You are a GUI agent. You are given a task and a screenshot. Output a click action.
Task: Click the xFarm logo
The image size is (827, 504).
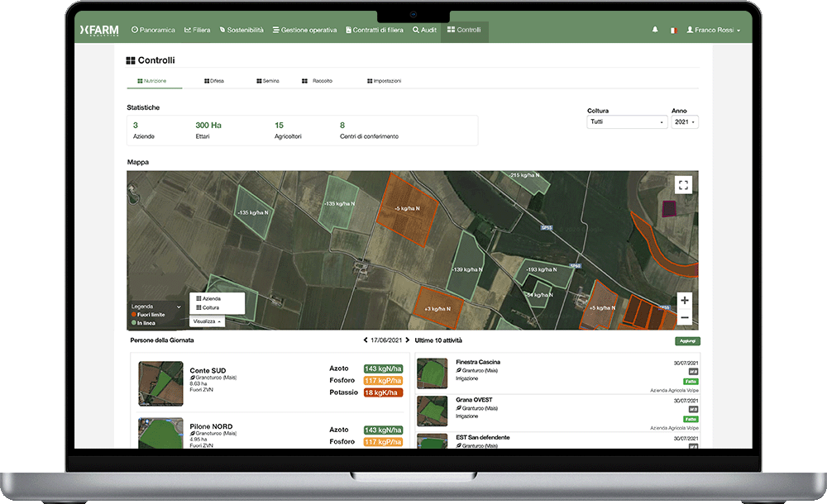pyautogui.click(x=99, y=30)
